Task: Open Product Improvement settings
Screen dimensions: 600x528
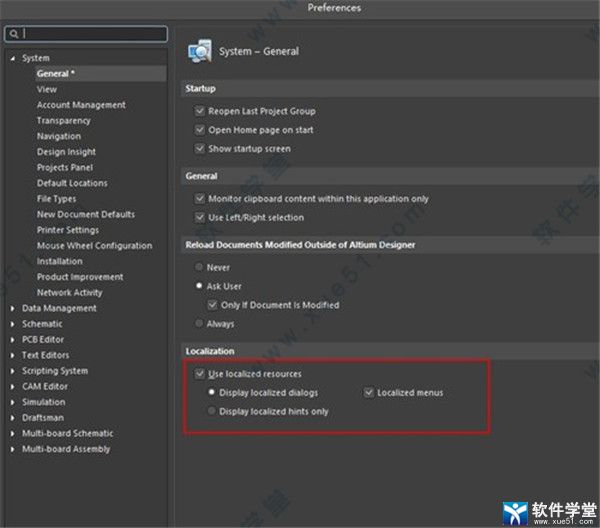Action: [80, 277]
